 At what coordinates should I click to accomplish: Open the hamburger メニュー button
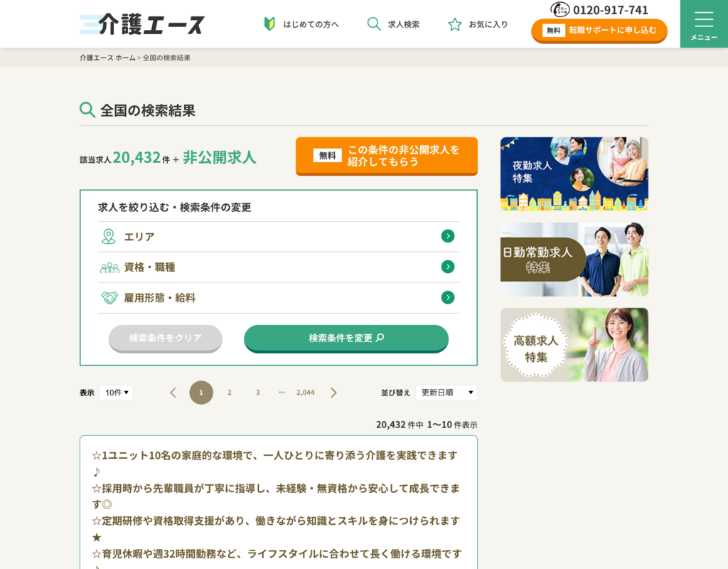click(704, 23)
